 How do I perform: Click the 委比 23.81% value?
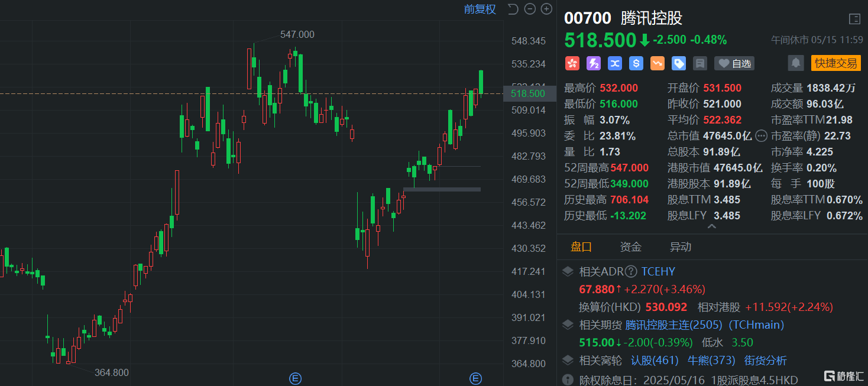(x=617, y=136)
